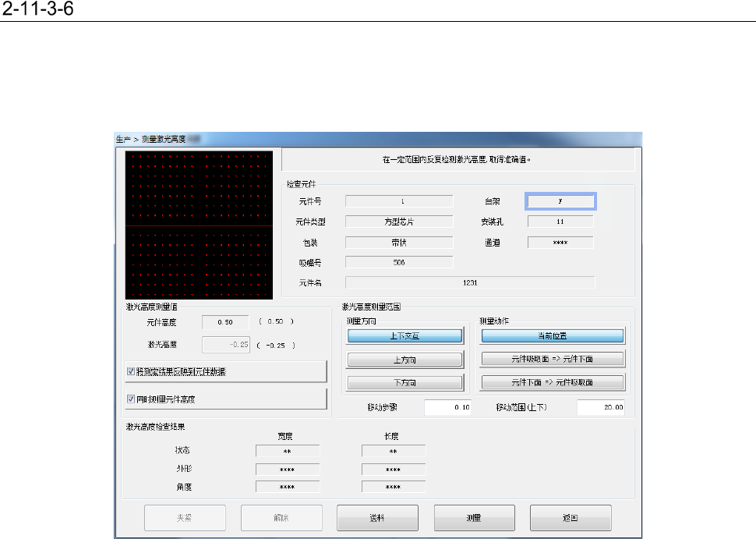Click the 宽度 状态 result field

click(288, 452)
